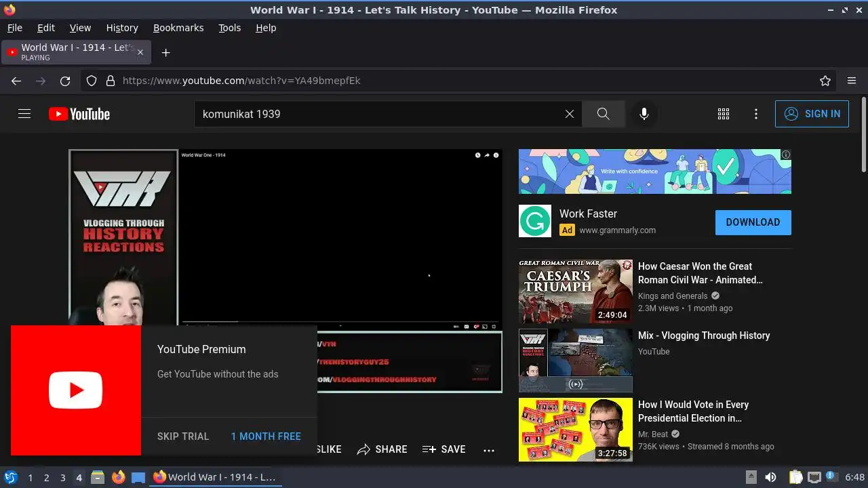
Task: Open Mr. Beat channel link
Action: (x=653, y=434)
